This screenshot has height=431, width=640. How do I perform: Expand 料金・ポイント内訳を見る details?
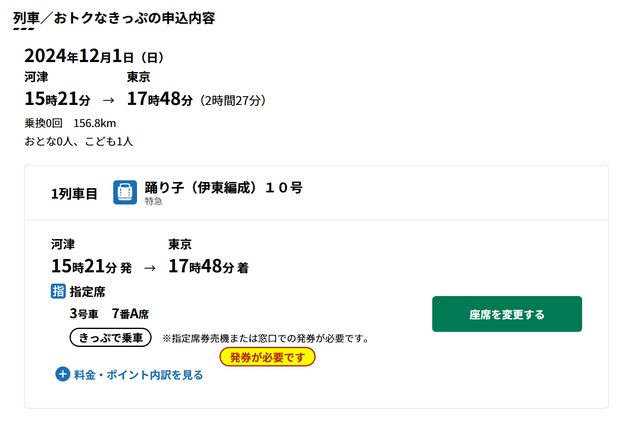[138, 375]
